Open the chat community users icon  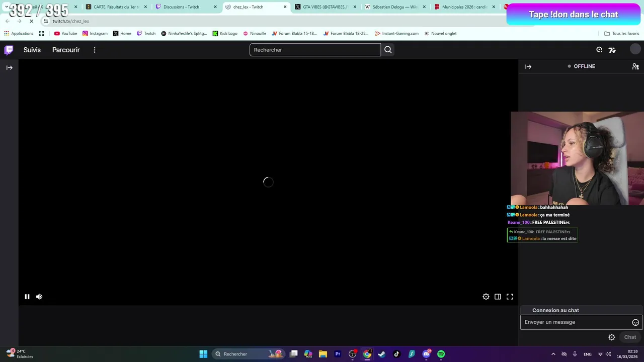point(635,66)
